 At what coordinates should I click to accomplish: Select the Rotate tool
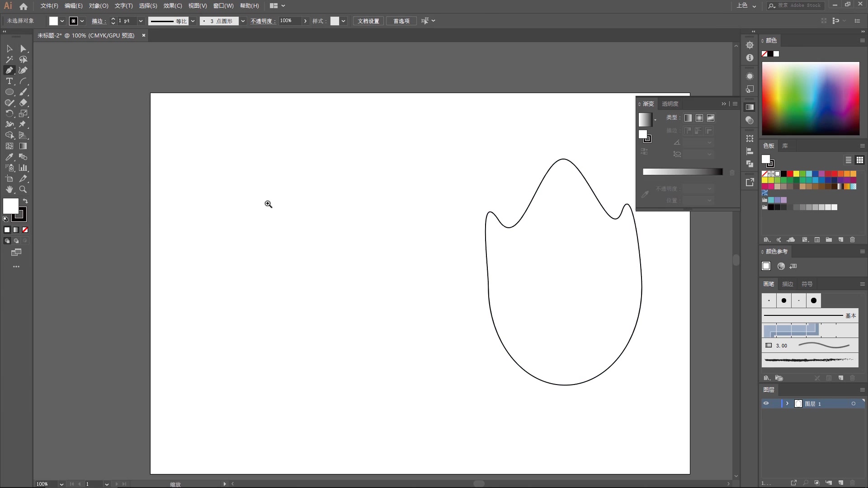coord(9,114)
